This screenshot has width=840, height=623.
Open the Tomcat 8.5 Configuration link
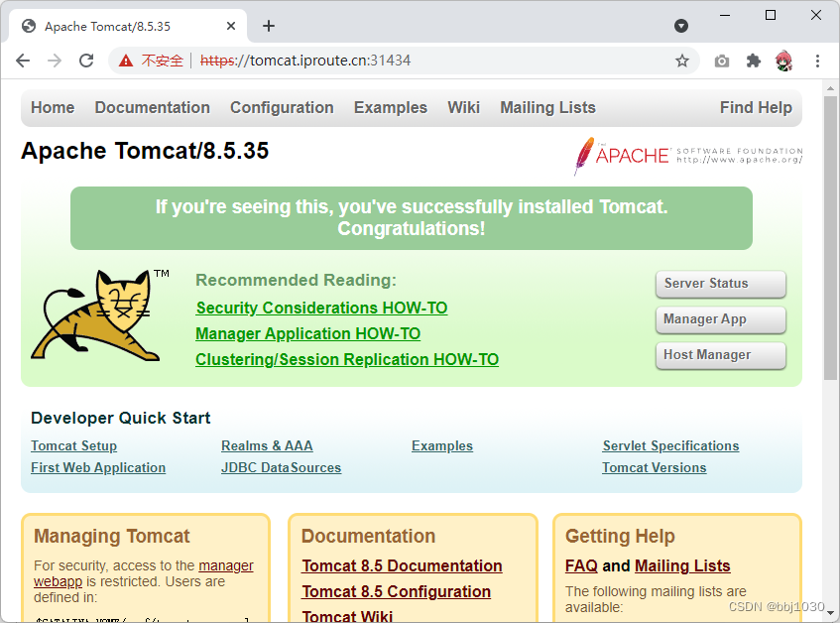click(396, 591)
